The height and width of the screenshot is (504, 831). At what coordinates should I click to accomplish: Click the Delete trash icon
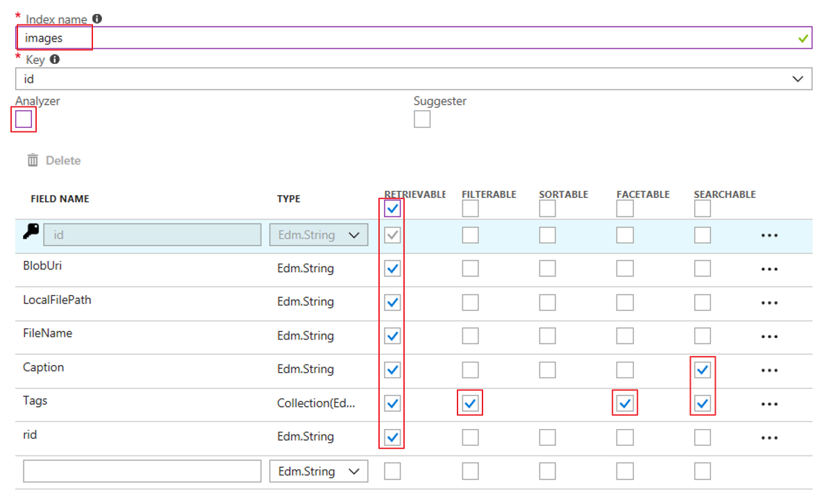point(33,160)
